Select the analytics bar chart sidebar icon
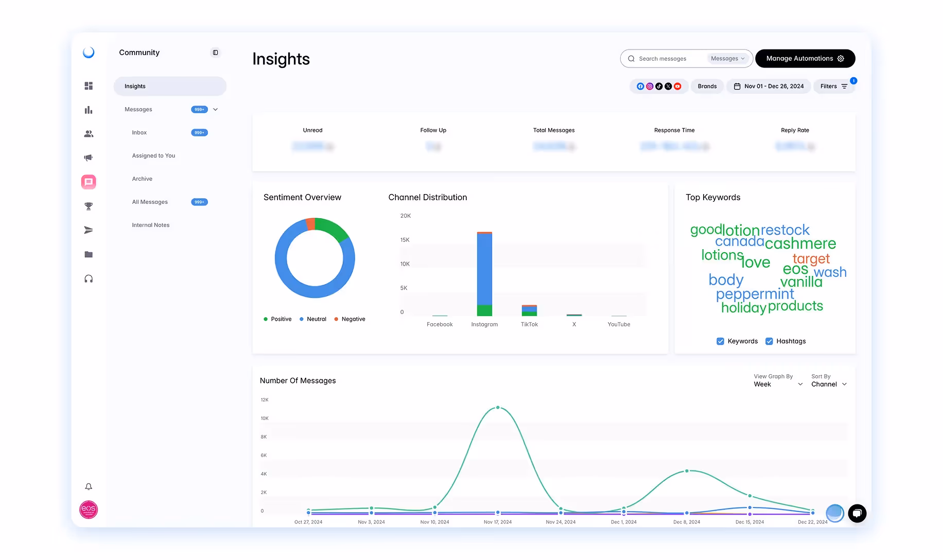The width and height of the screenshot is (943, 560). pos(89,110)
